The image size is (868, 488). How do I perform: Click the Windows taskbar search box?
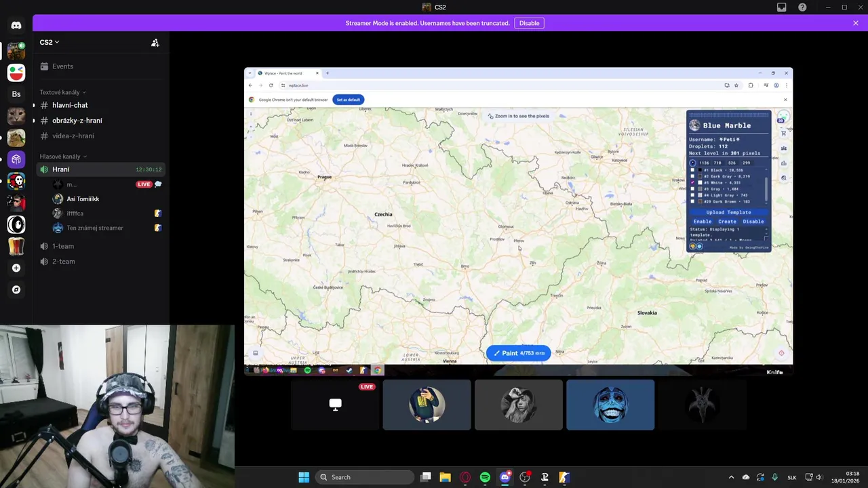tap(365, 477)
